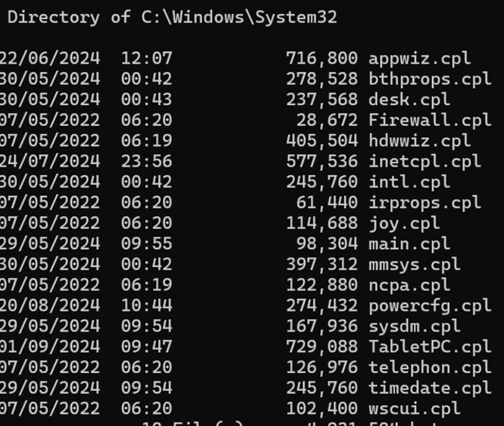
Task: Select main.cpl in the listing
Action: (409, 245)
